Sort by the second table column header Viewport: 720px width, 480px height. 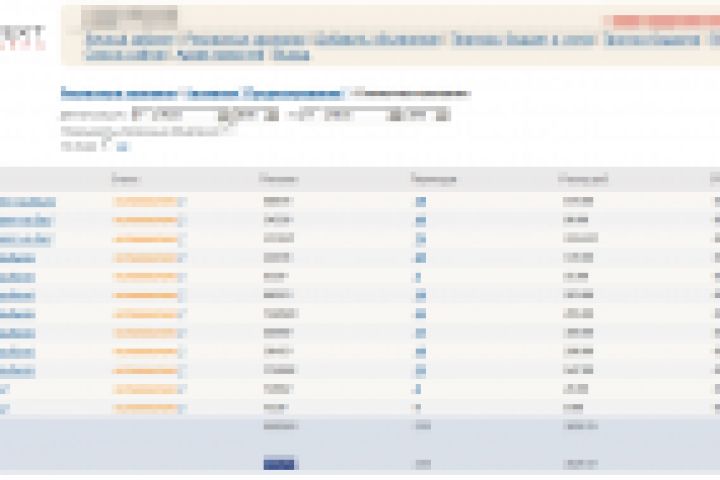point(279,179)
